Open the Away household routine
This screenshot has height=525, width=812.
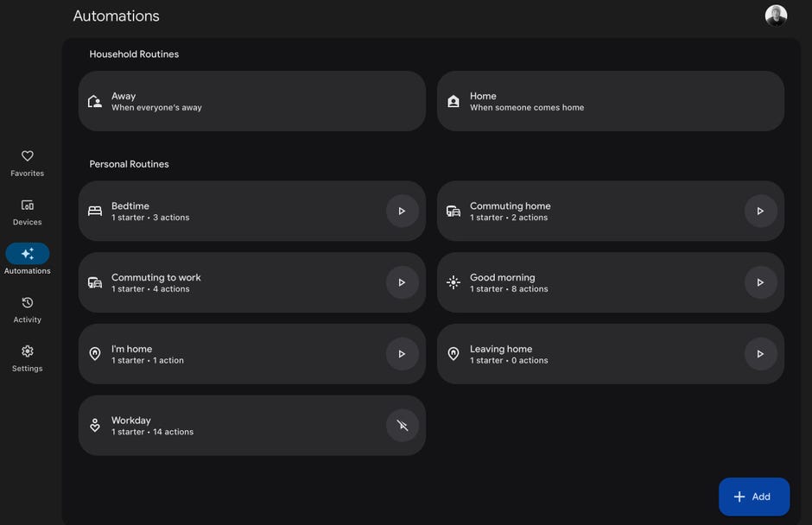click(x=251, y=101)
